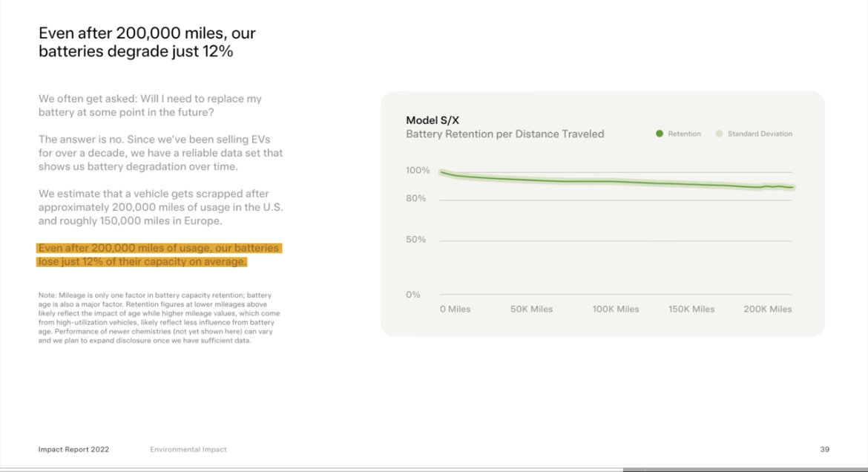Screen dimensions: 868x472
Task: Click the 200K Miles x-axis label
Action: pos(767,309)
